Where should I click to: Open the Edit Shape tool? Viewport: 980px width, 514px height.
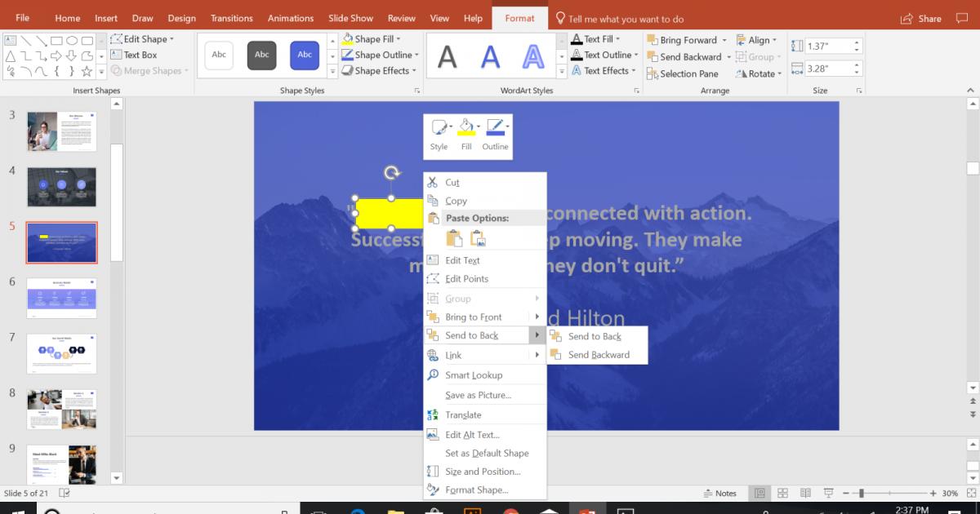point(144,38)
